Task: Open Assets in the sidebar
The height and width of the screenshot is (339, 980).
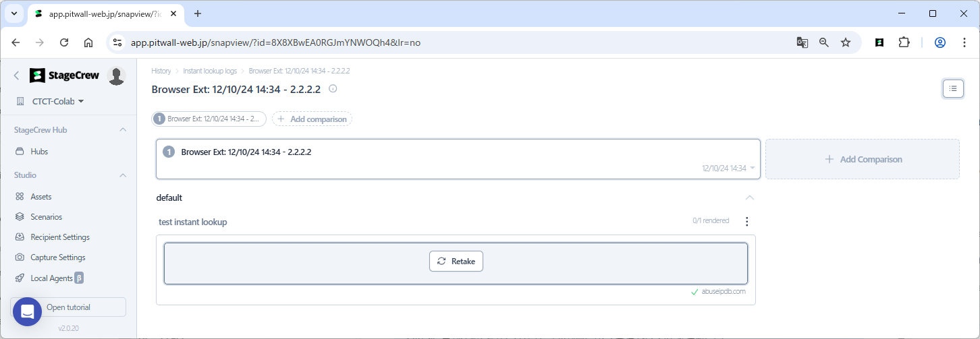Action: click(41, 197)
